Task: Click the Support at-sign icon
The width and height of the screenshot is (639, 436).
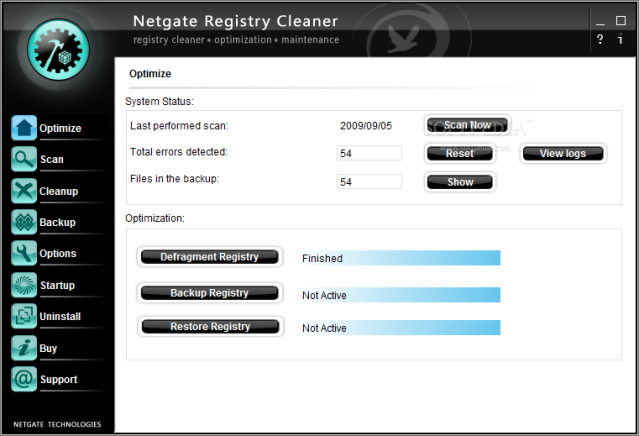Action: (x=24, y=379)
